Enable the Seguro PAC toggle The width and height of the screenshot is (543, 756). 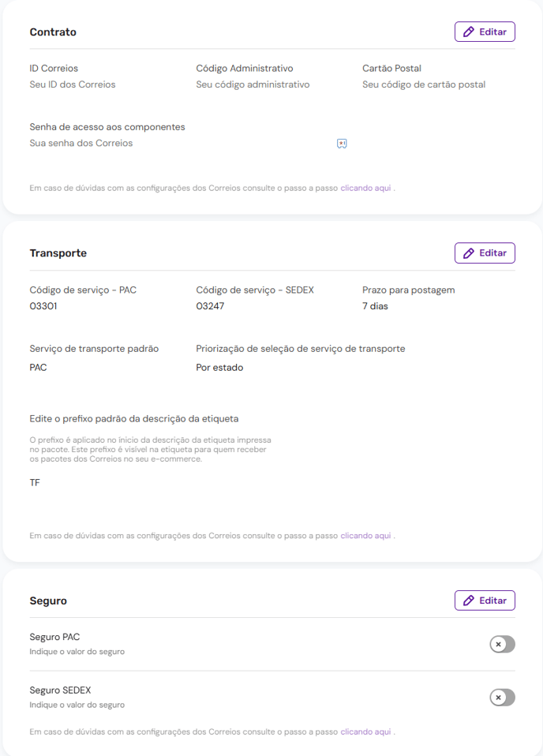point(503,644)
